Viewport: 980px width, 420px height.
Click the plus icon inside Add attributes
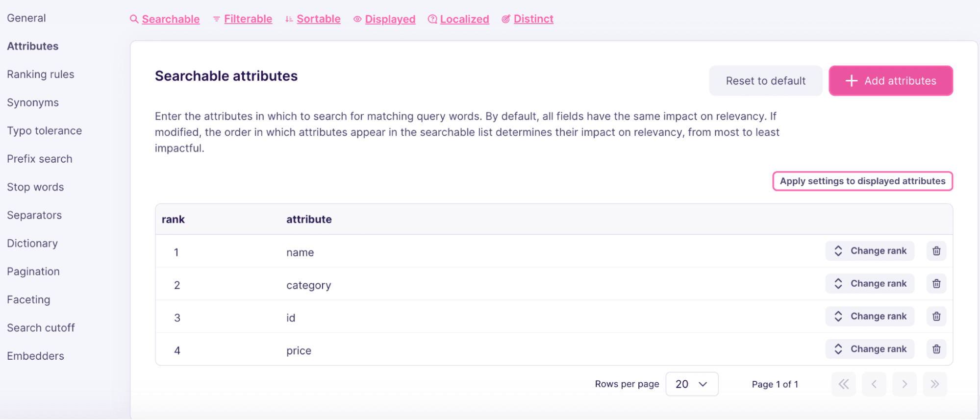851,80
